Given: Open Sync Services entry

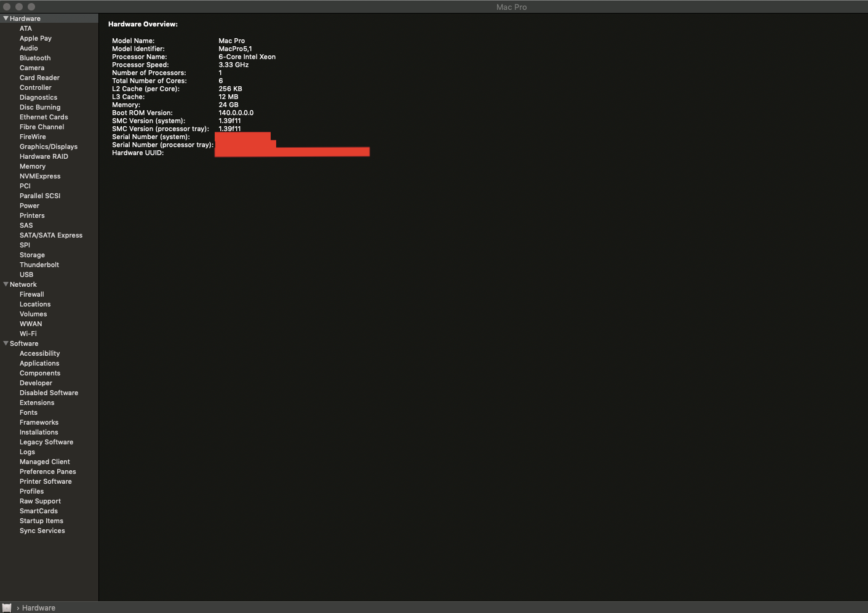Looking at the screenshot, I should click(42, 531).
